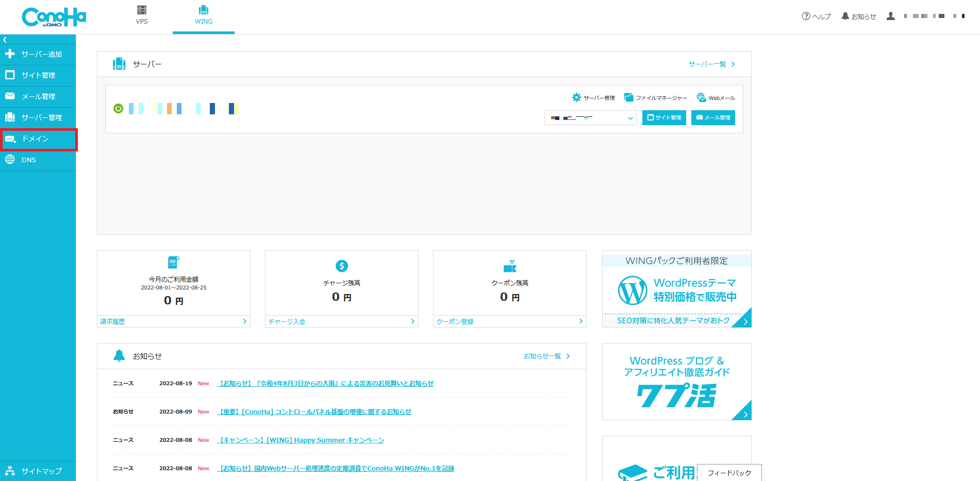Open the 令和4年8月3日からの大雨 news link
Viewport: 980px width, 481px height.
click(325, 384)
